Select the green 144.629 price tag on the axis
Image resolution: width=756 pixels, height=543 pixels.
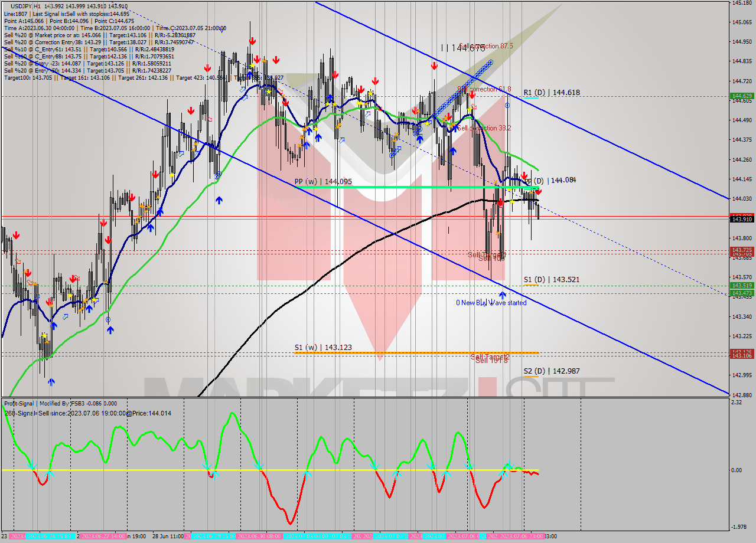tap(741, 94)
